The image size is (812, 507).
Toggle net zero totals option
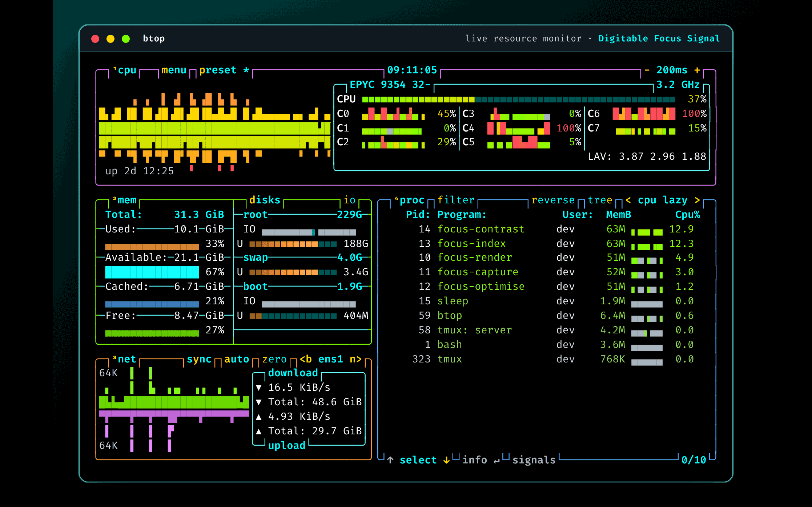tap(274, 359)
